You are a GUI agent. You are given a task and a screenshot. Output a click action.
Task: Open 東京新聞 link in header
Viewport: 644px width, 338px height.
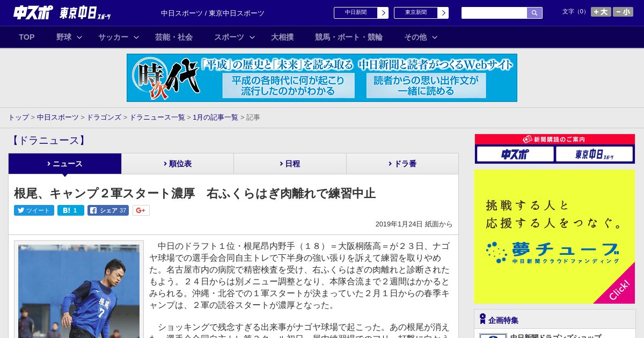[x=416, y=13]
